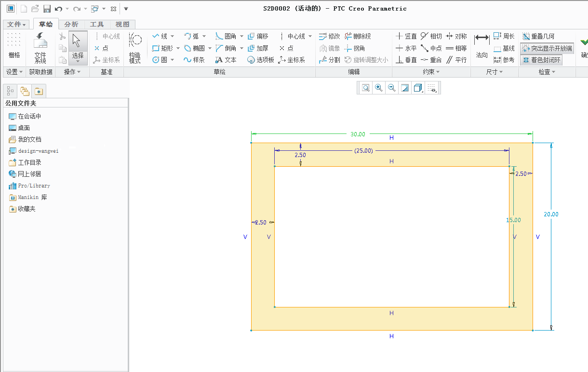Click Zoom In in graphics toolbar

(379, 88)
